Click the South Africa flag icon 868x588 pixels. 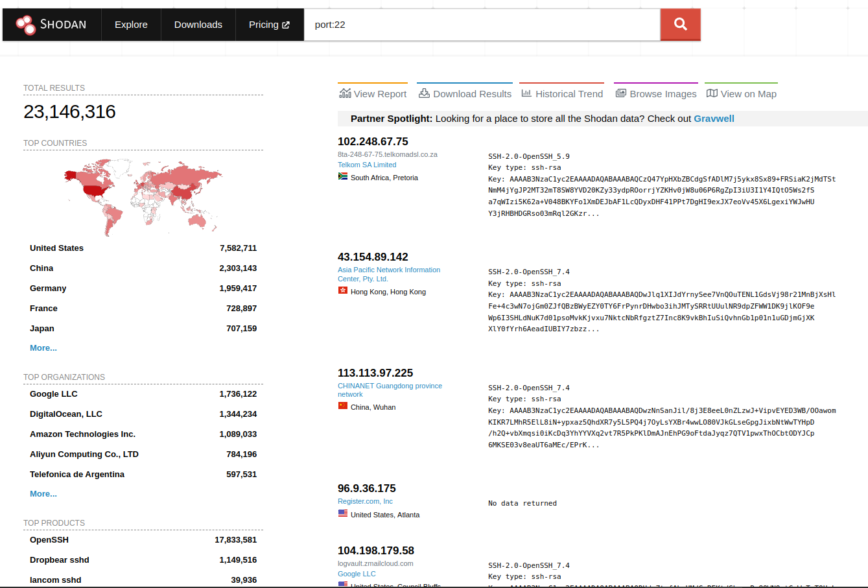[342, 176]
